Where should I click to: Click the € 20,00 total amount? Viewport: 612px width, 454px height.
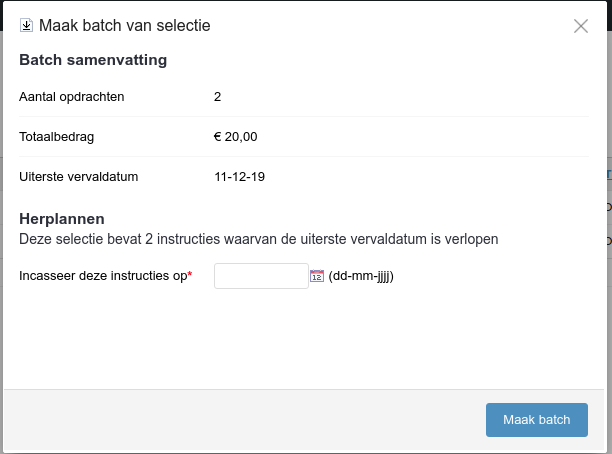236,137
